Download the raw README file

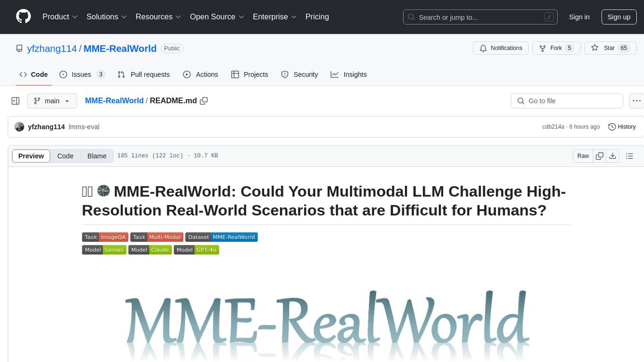coord(612,156)
